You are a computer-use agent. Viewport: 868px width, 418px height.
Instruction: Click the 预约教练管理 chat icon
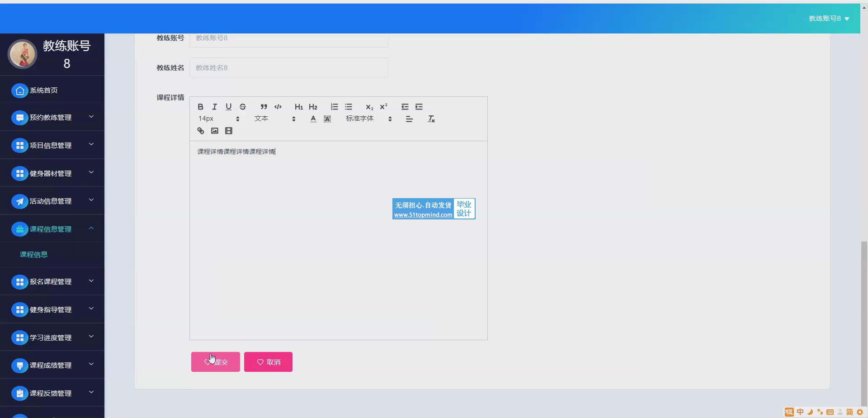pos(19,118)
